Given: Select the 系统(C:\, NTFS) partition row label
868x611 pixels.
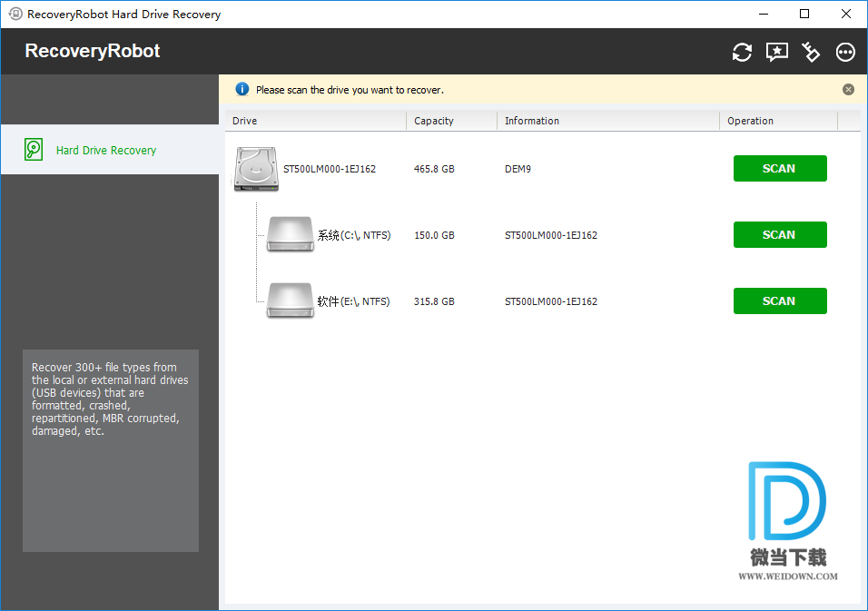Looking at the screenshot, I should click(x=354, y=235).
